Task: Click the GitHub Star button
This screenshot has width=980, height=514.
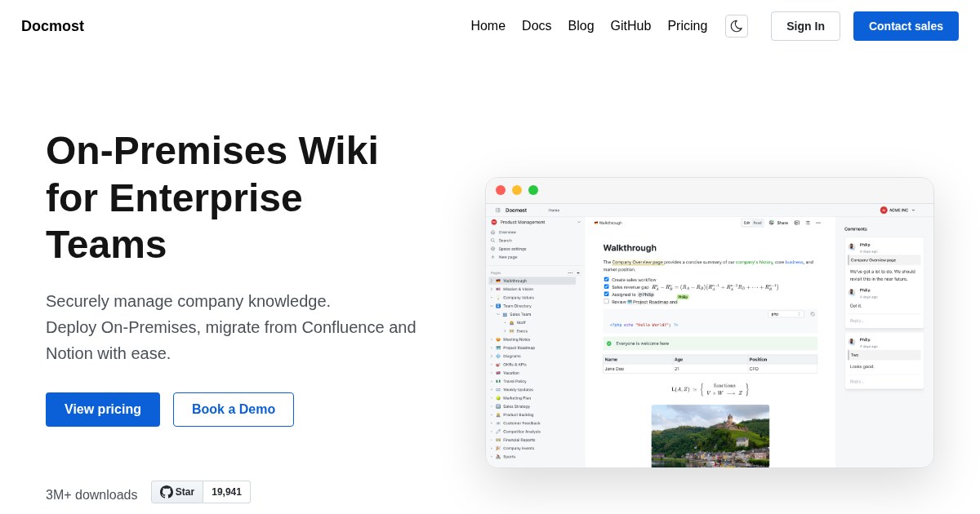Action: point(177,492)
